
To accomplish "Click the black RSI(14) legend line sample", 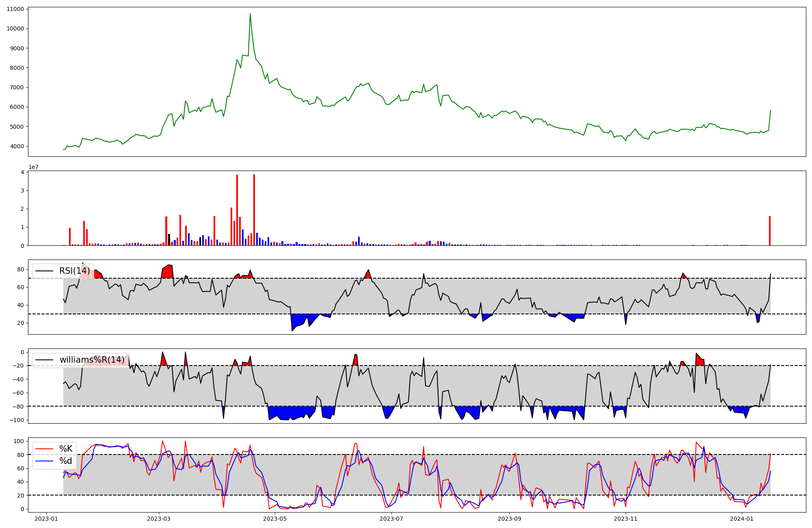I will click(x=44, y=271).
